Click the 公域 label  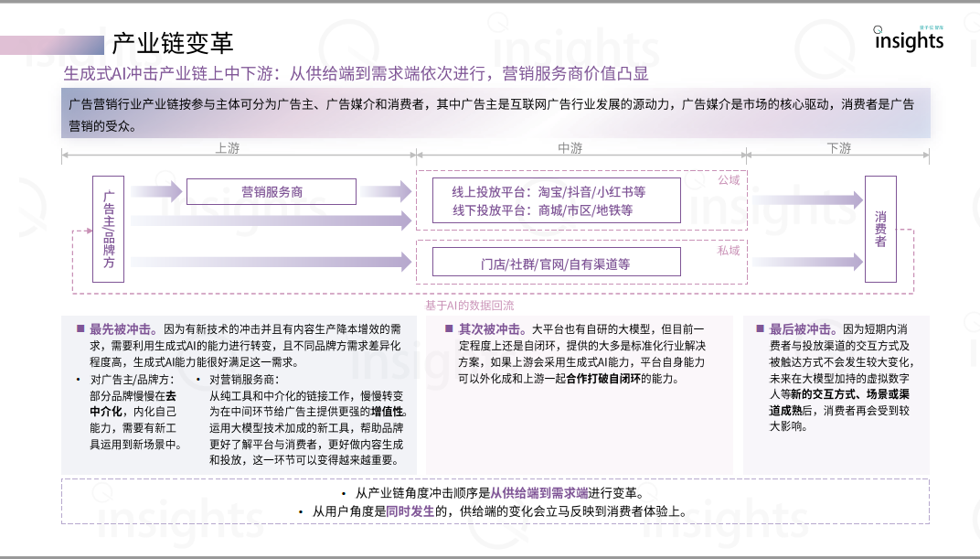(x=729, y=180)
